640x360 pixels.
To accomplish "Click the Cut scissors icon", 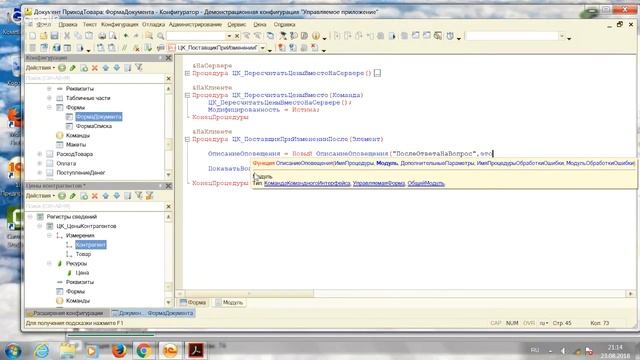I will (67, 36).
